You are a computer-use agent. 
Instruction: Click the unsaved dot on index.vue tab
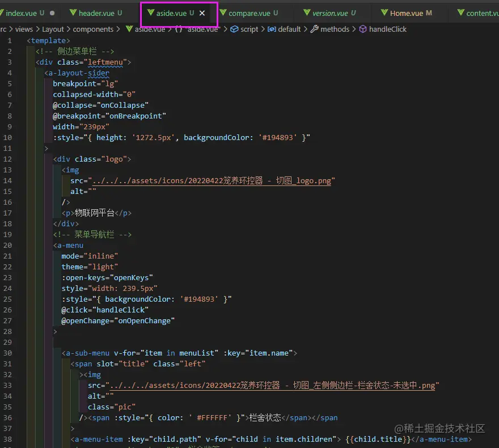click(x=52, y=13)
